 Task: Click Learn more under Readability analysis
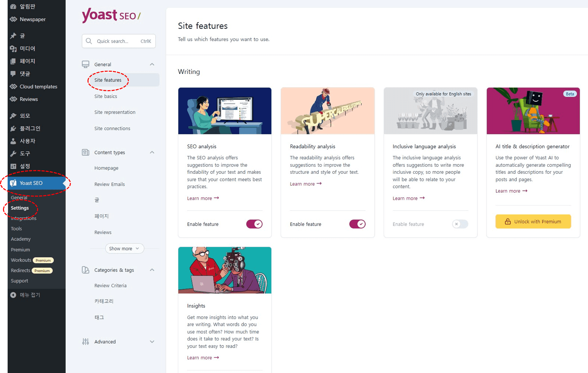pyautogui.click(x=305, y=184)
